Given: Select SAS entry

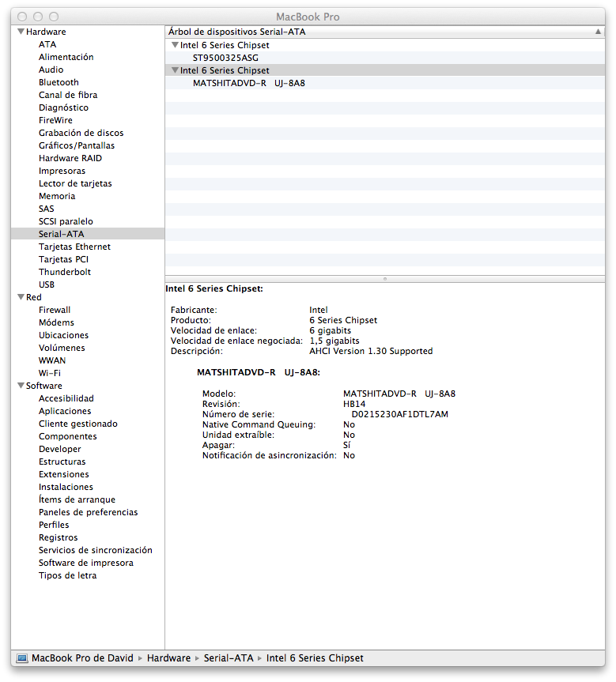Looking at the screenshot, I should tap(47, 209).
